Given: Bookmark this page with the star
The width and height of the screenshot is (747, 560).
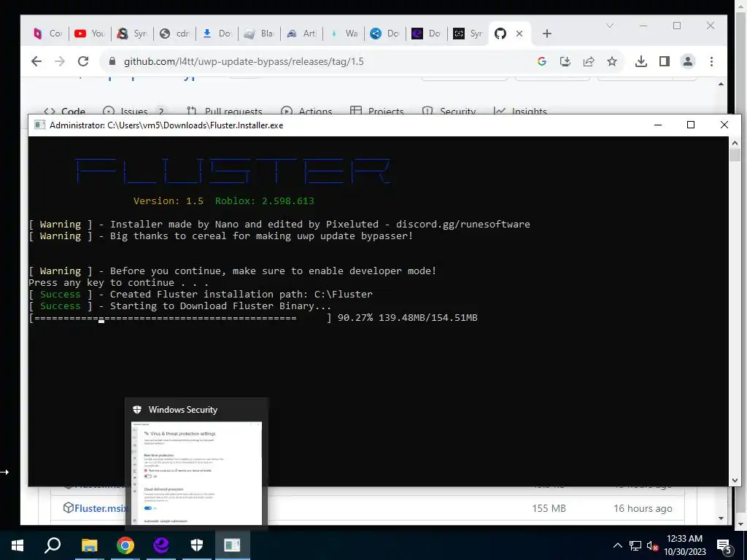Looking at the screenshot, I should tap(612, 61).
